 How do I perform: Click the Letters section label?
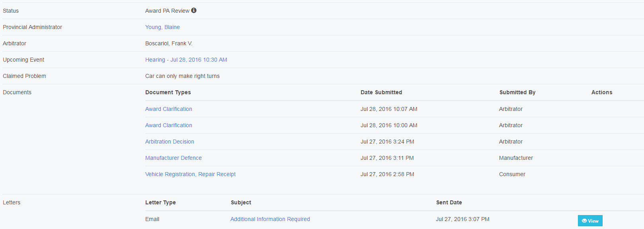[x=12, y=202]
